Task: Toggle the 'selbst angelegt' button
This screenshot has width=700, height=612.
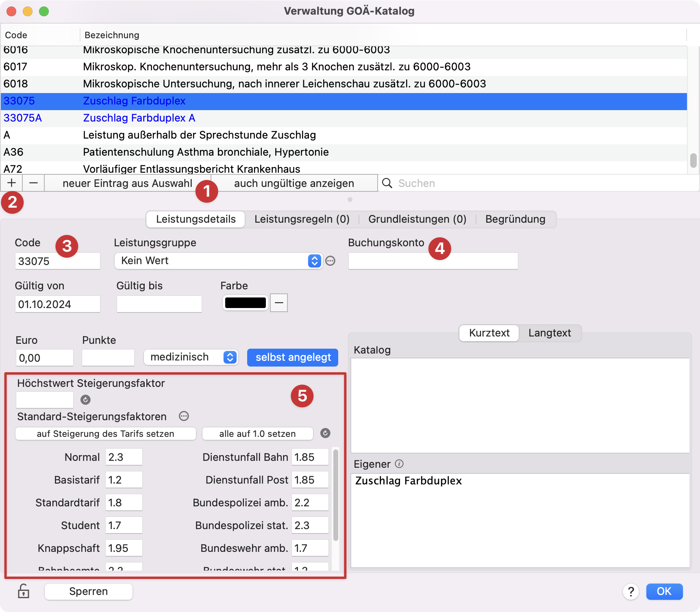Action: (x=293, y=358)
